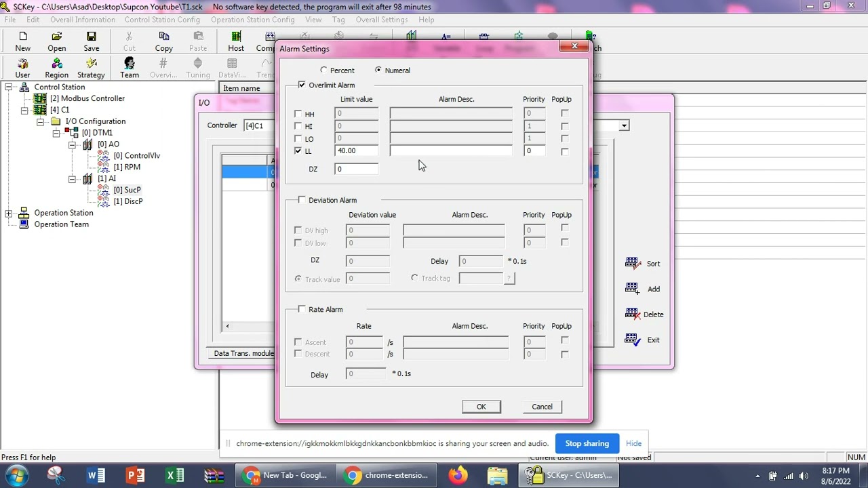Image resolution: width=868 pixels, height=488 pixels.
Task: Toggle the Overlimit Alarm checkbox
Action: tap(302, 85)
